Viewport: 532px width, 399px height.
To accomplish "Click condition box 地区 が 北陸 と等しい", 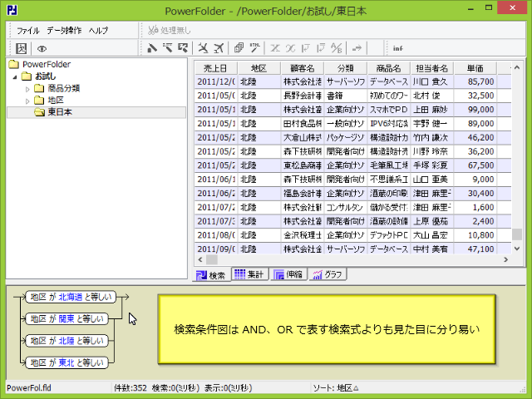I will [67, 341].
